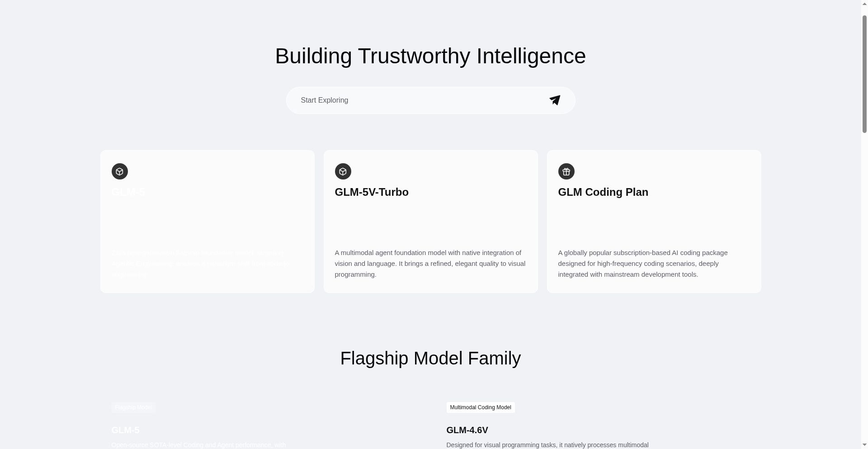The width and height of the screenshot is (868, 449).
Task: Click the faded GLM-5 card description text
Action: click(200, 264)
